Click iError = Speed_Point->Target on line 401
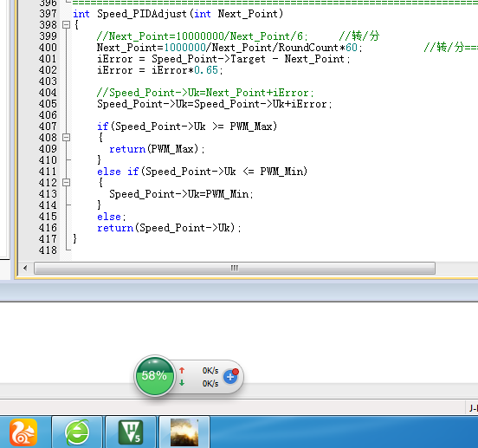 tap(181, 59)
